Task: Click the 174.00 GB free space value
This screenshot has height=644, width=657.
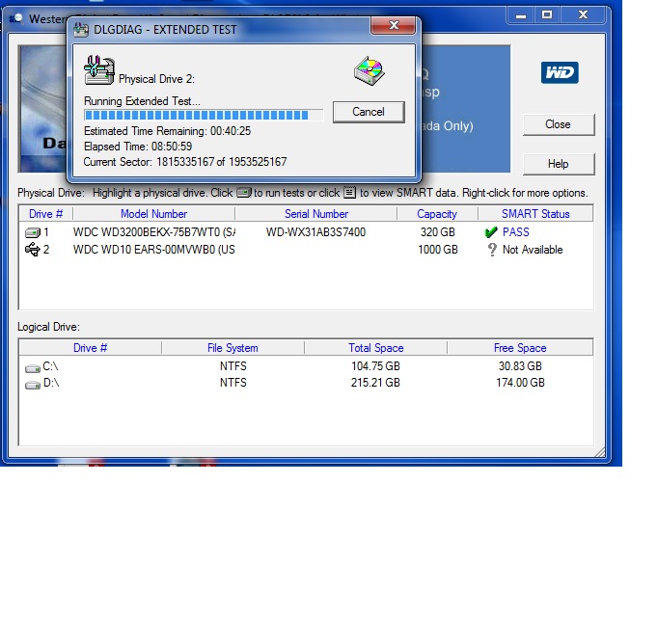Action: pos(520,383)
